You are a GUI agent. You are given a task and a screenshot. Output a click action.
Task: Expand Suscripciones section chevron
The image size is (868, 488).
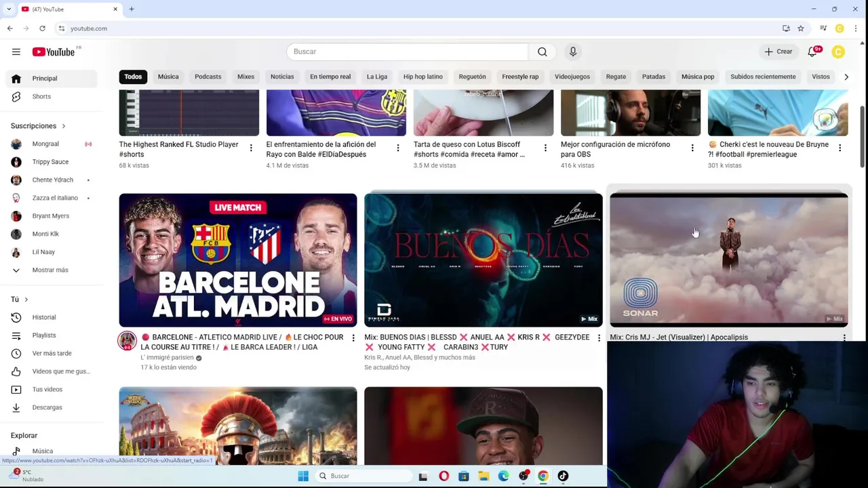(64, 126)
